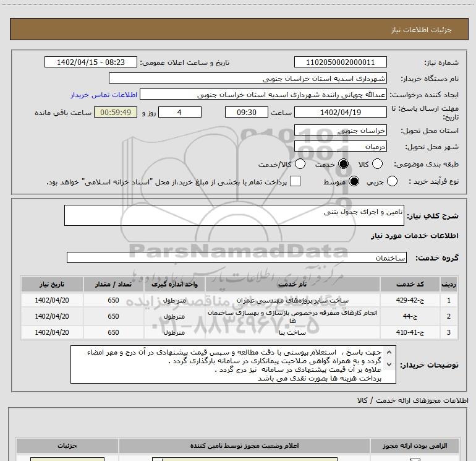The image size is (476, 461).
Task: Click the announcement date field 1402/04/15 - 08:23
Action: click(91, 62)
